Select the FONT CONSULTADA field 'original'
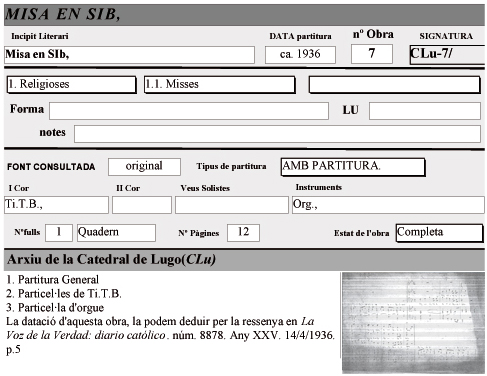This screenshot has height=376, width=487. click(144, 167)
